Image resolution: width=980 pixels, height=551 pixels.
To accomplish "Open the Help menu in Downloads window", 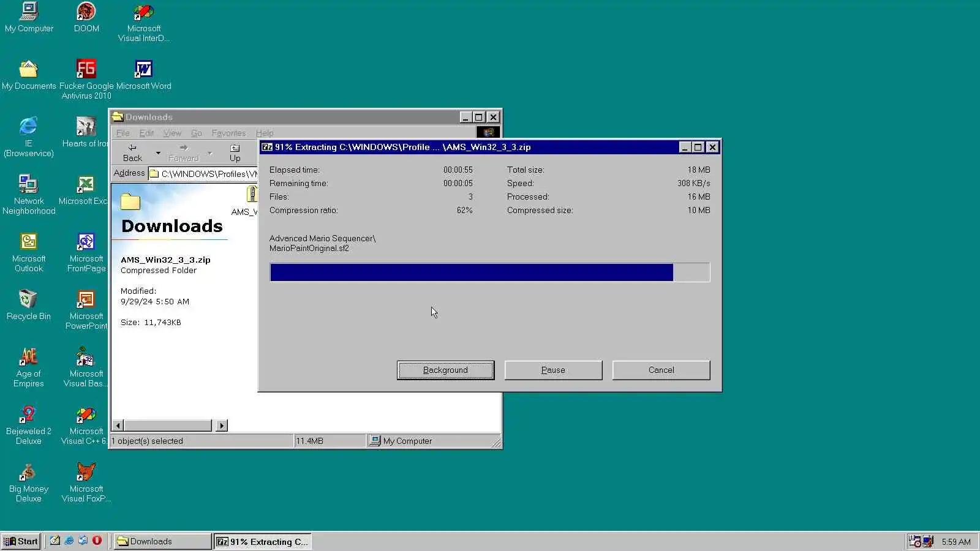I will tap(265, 133).
